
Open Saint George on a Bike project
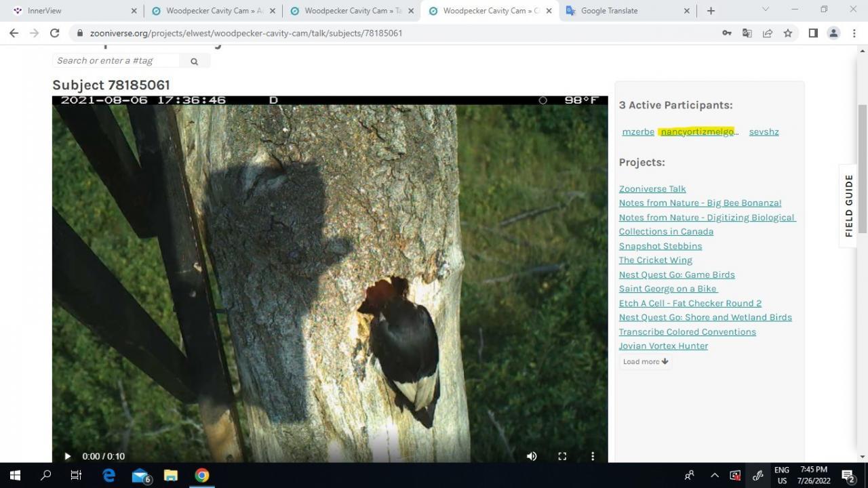tap(668, 289)
